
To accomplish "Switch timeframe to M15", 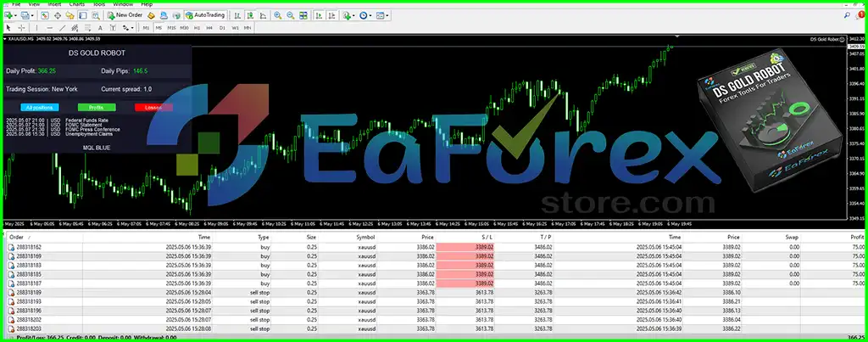I will 171,28.
